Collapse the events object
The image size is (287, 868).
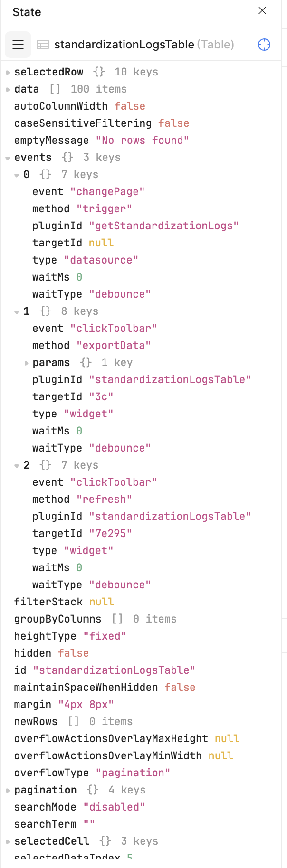(8, 158)
